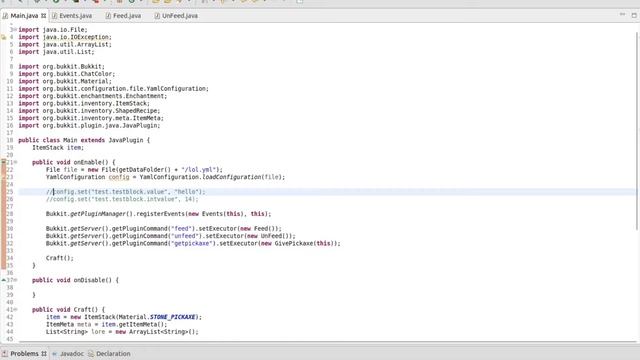Click the underlined 'config' variable on line 23
This screenshot has width=640, height=360.
[x=119, y=177]
